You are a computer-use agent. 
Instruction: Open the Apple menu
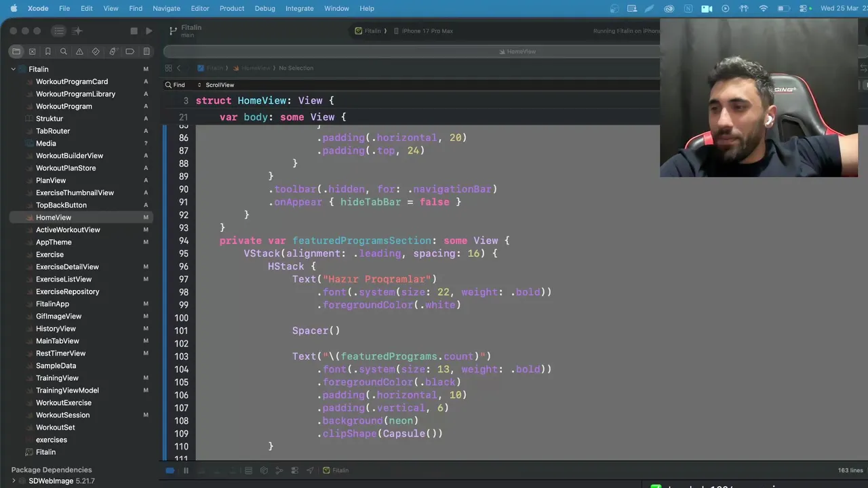[14, 8]
